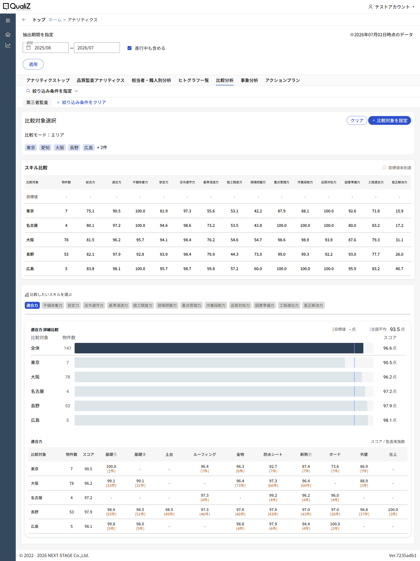Click the 適用 button
The image size is (420, 561).
point(33,64)
